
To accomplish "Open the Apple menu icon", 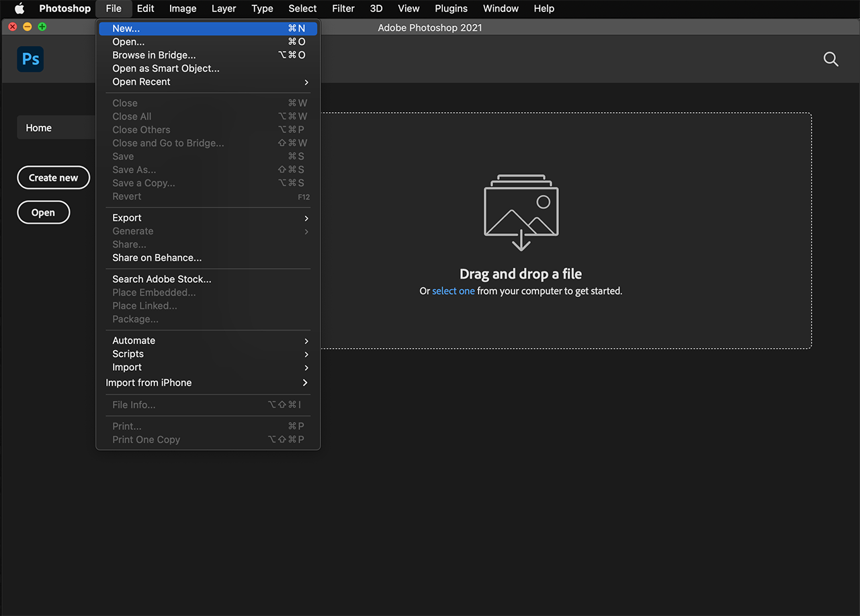I will (19, 9).
